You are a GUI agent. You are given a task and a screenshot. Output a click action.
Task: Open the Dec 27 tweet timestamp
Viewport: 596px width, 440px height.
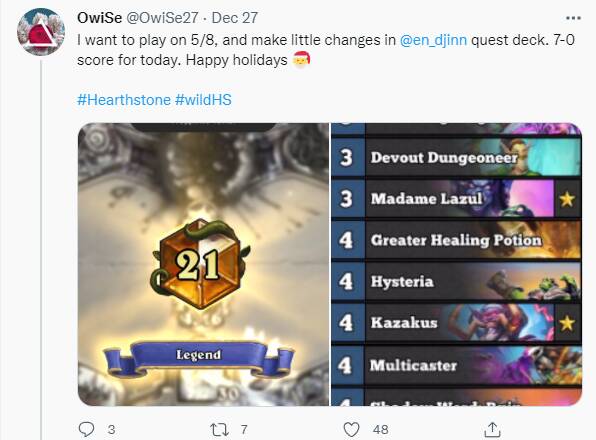pos(235,18)
